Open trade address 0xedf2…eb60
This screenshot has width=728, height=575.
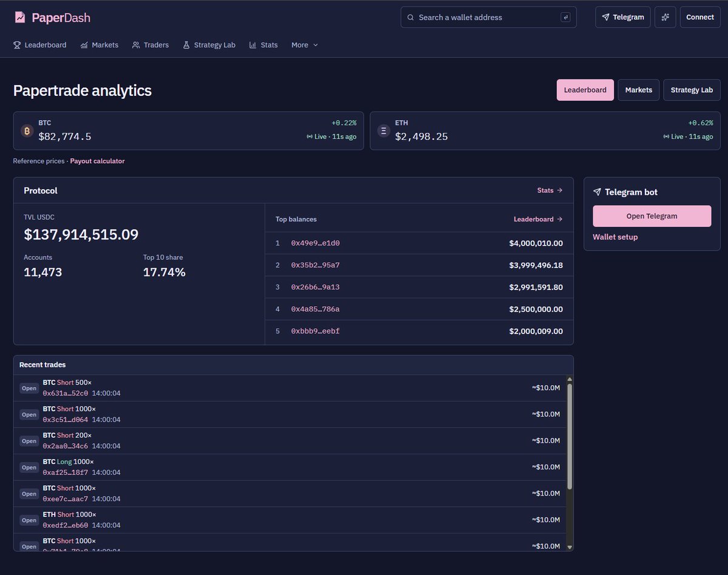point(66,525)
